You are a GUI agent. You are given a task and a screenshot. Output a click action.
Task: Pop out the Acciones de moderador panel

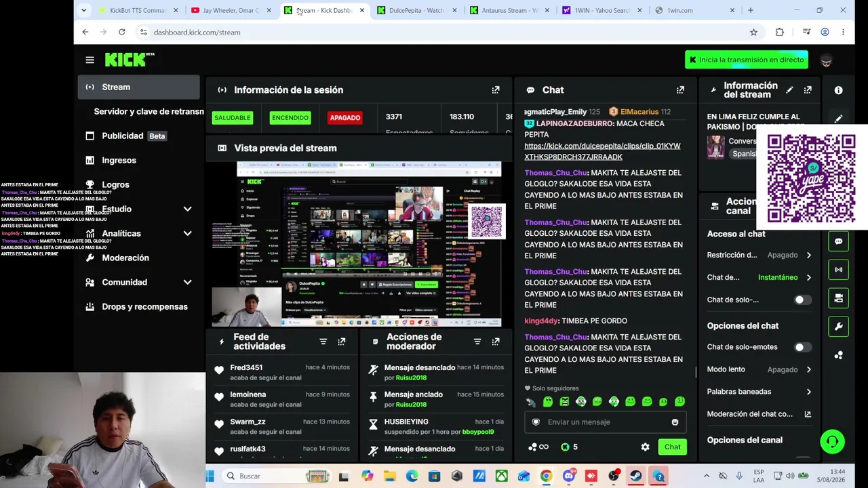coord(496,342)
